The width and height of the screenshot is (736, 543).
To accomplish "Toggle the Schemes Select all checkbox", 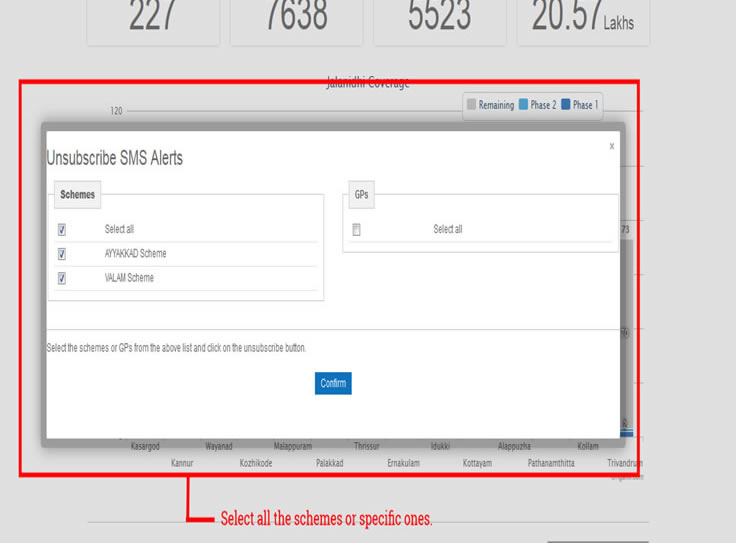I will click(62, 229).
